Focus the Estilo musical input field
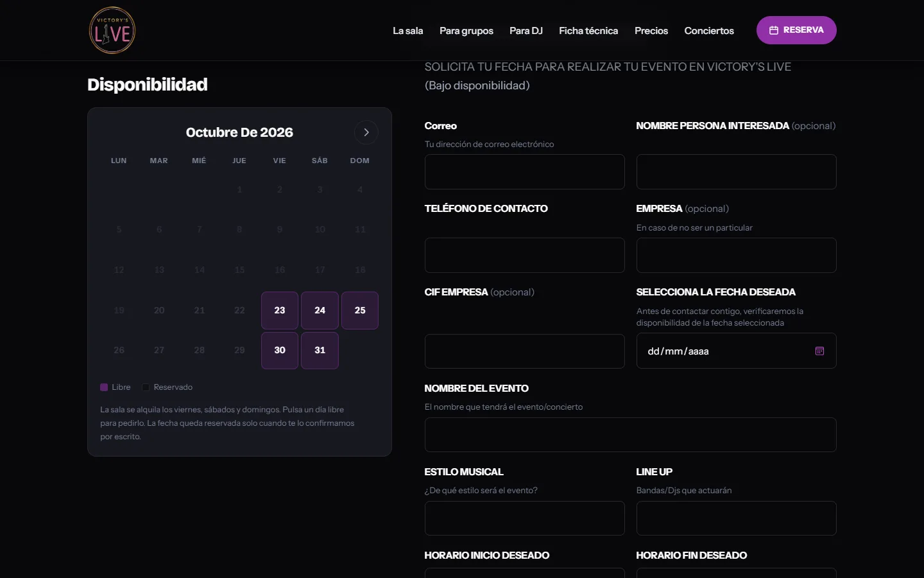This screenshot has width=924, height=578. pos(524,518)
